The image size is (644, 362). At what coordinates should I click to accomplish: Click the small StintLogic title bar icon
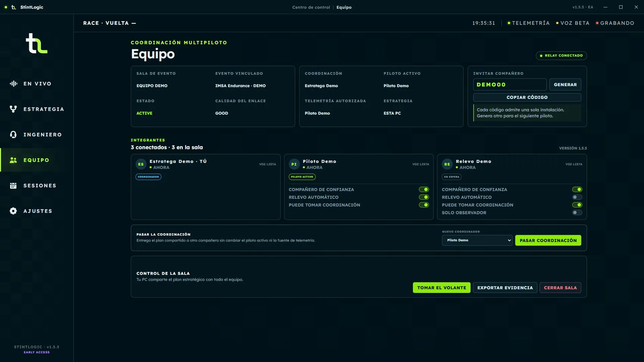point(14,7)
